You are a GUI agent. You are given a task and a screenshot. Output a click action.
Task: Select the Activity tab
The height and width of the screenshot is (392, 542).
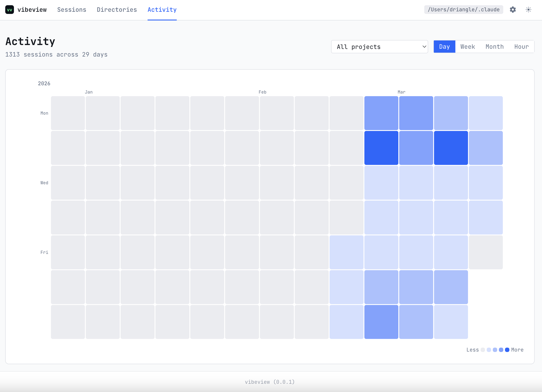[x=162, y=10]
